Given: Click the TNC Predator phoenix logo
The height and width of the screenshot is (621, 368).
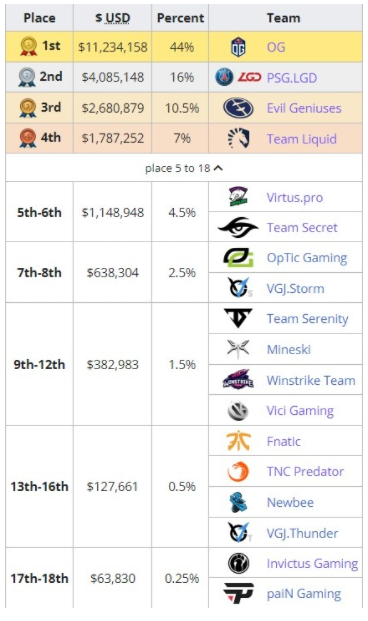Looking at the screenshot, I should pos(238,471).
